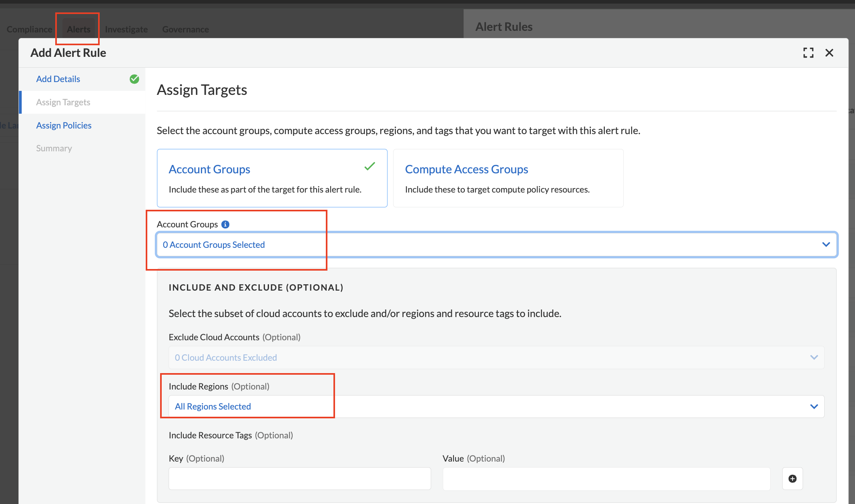Open the All Regions Selected dropdown
855x504 pixels.
pos(496,407)
